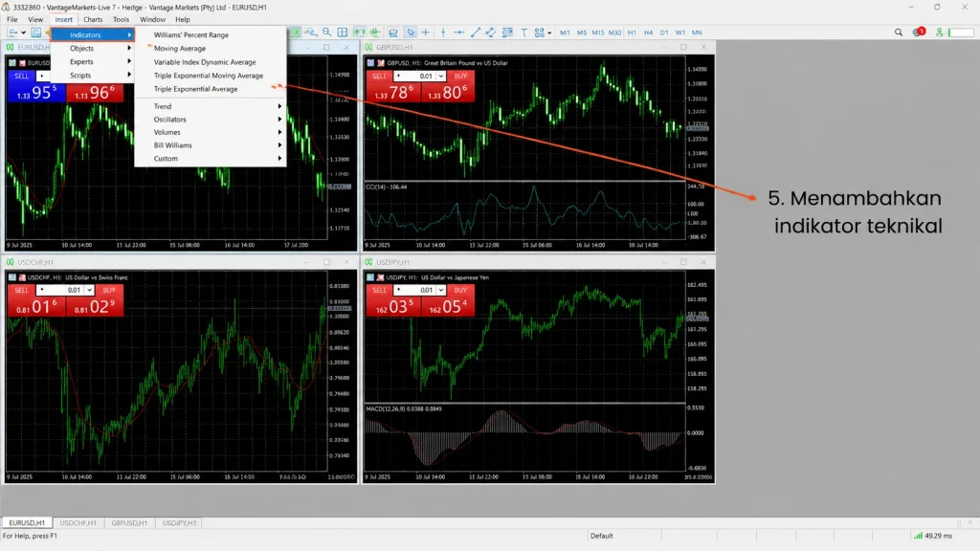This screenshot has width=980, height=551.
Task: Open the Window menu
Action: click(x=152, y=19)
